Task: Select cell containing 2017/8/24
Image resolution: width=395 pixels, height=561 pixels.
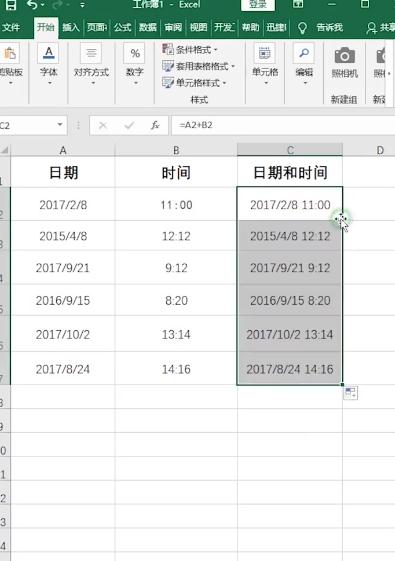Action: 63,369
